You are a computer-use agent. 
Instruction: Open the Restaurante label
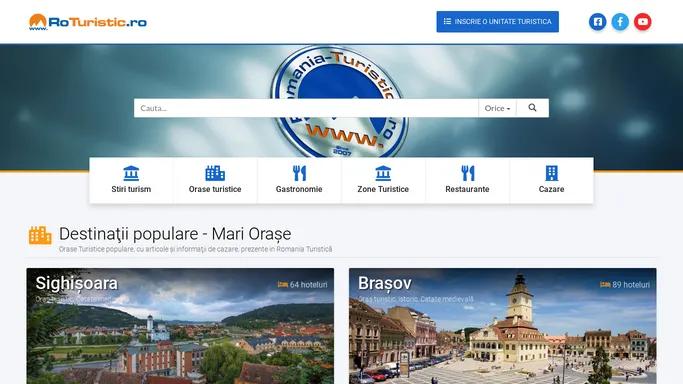[467, 189]
